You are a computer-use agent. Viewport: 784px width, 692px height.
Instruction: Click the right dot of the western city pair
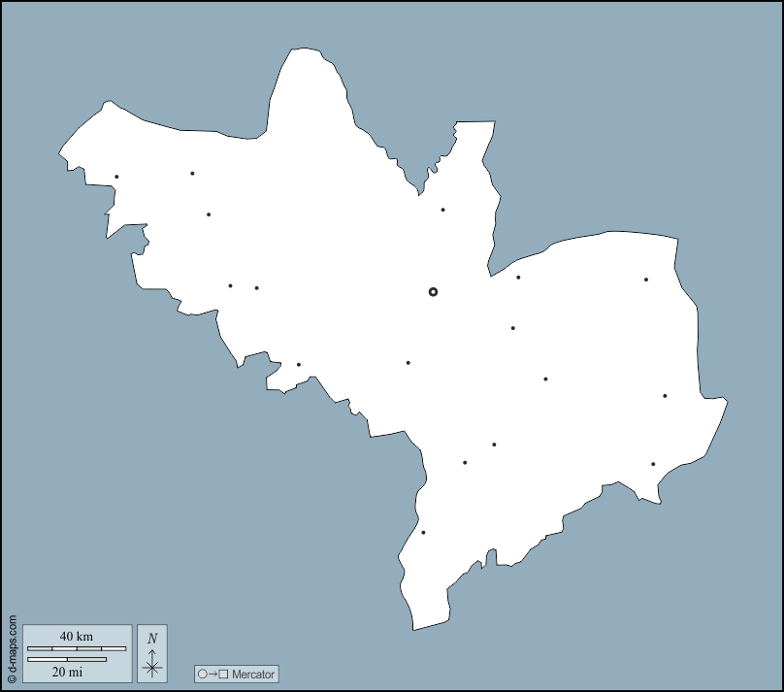256,287
